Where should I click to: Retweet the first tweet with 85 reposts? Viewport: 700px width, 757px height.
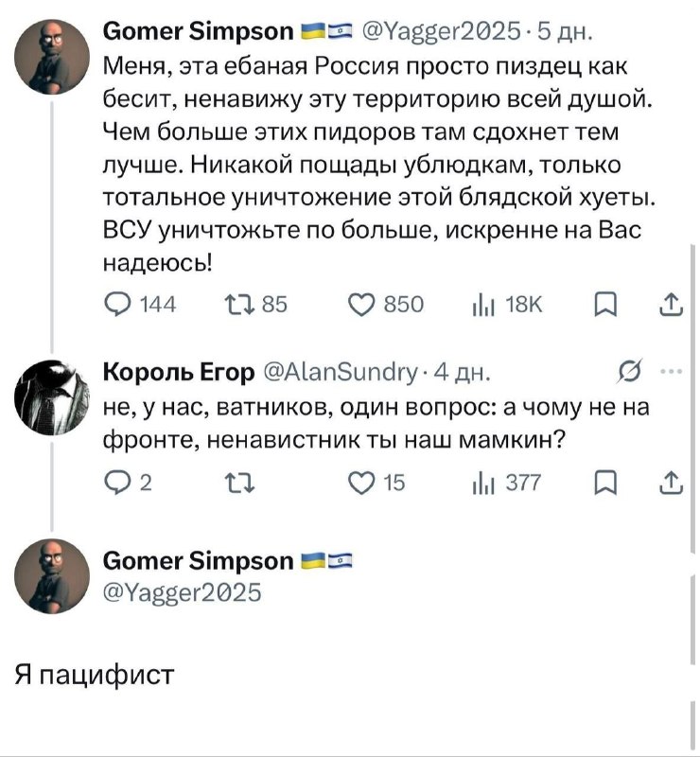click(256, 305)
